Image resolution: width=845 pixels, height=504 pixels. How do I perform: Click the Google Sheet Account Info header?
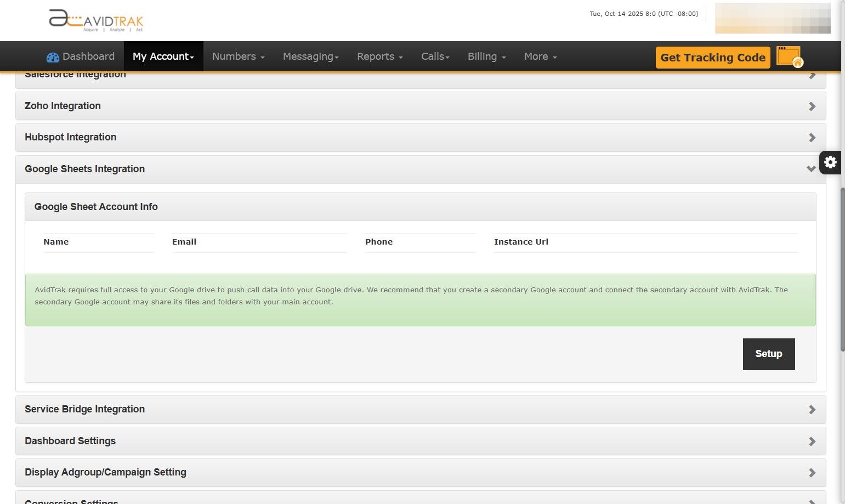[x=421, y=207]
